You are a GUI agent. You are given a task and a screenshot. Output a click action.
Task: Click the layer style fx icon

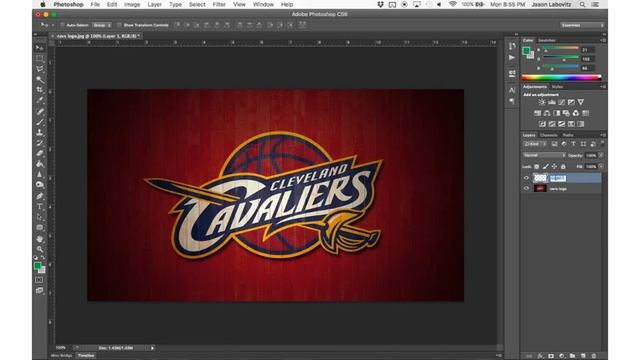pos(540,356)
